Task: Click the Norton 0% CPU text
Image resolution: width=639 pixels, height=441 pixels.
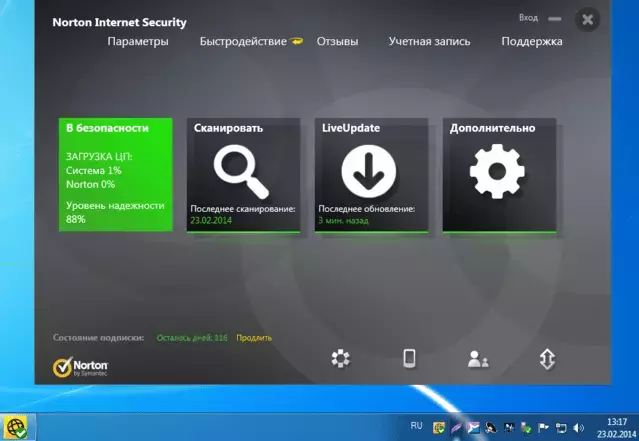Action: point(90,184)
